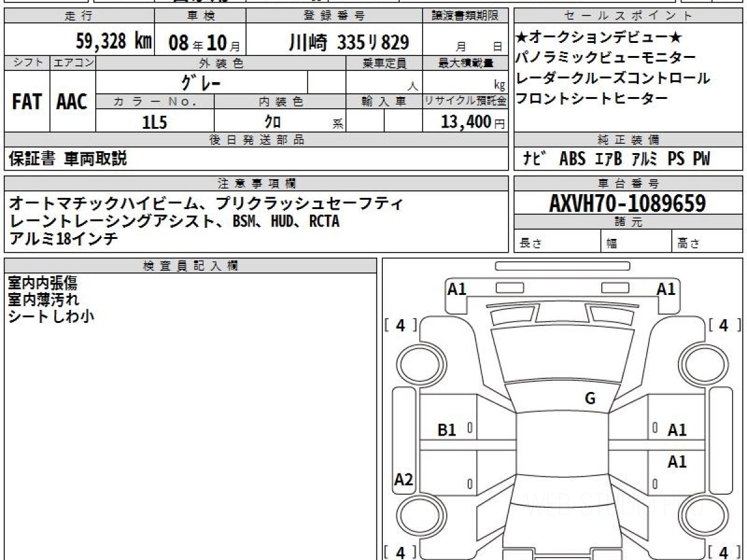Image resolution: width=747 pixels, height=560 pixels.
Task: Click the 輸入車 header
Action: tap(384, 101)
